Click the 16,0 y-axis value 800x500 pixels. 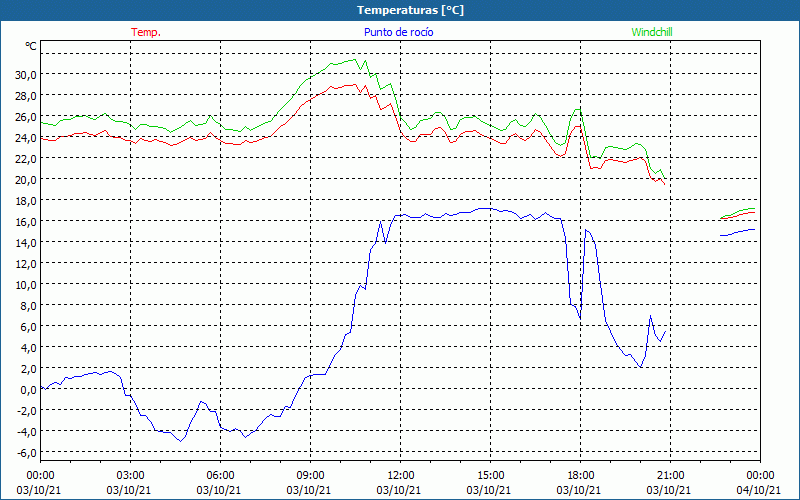26,221
